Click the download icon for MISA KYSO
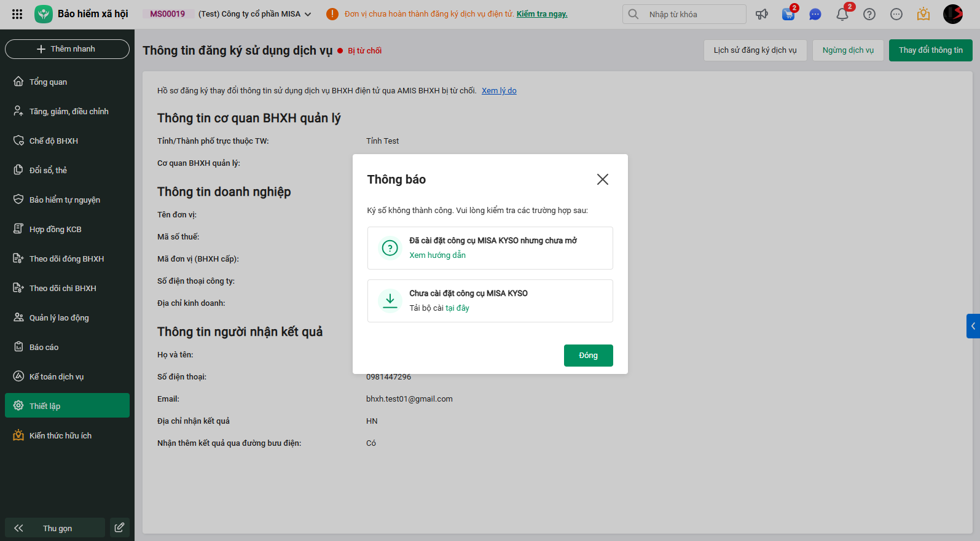The image size is (980, 541). (390, 300)
